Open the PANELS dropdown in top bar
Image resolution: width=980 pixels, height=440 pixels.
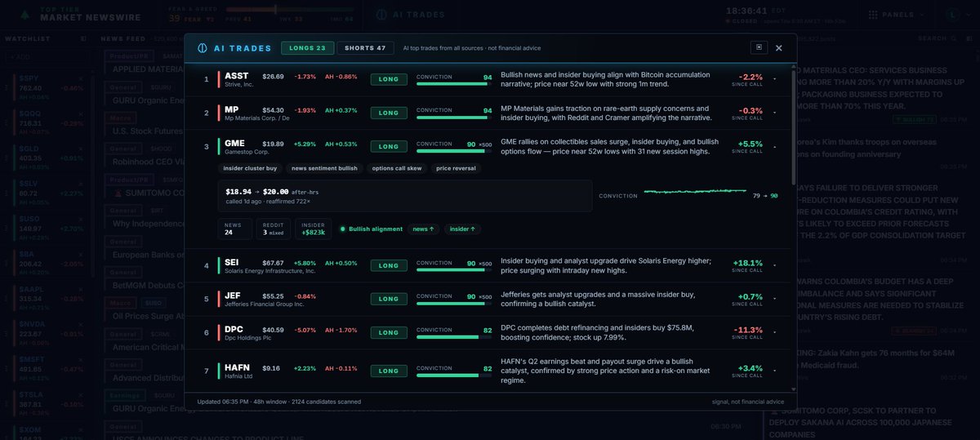895,14
